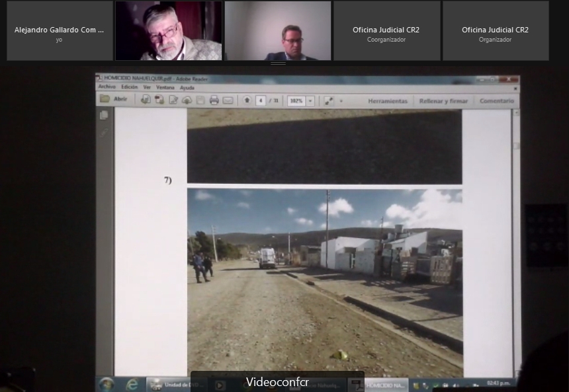Select the man in suit video tile
Screen dimensions: 569x392
[278, 30]
